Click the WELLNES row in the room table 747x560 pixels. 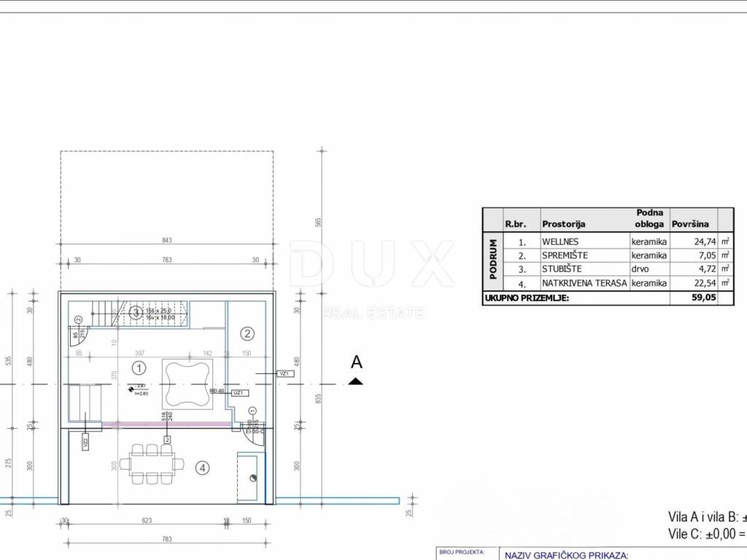coord(584,241)
